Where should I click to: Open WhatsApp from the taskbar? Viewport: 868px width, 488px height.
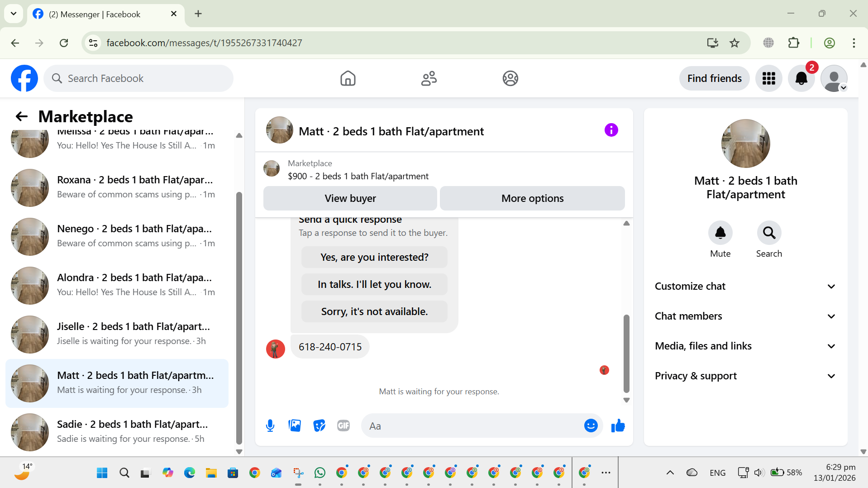click(320, 473)
